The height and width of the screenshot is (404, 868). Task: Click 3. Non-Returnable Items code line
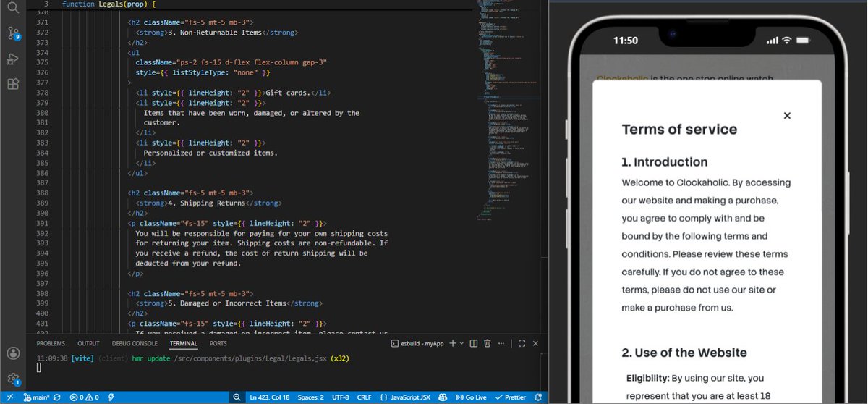216,33
